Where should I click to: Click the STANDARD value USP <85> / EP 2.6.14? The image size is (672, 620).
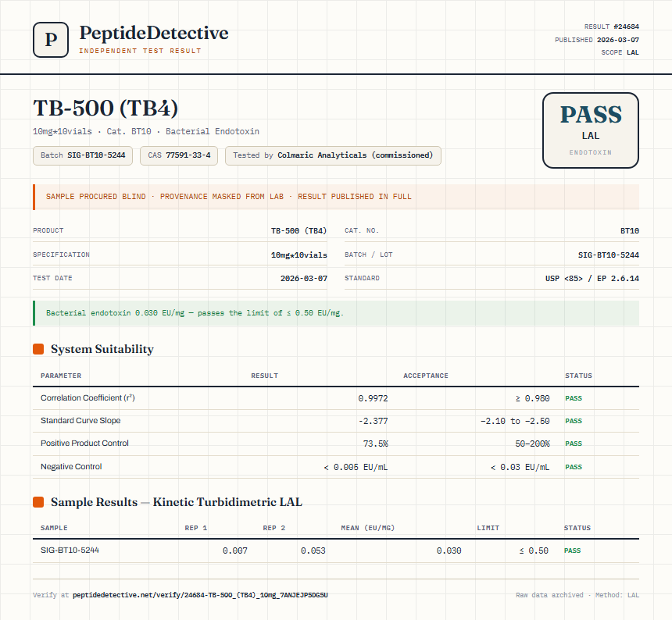592,279
